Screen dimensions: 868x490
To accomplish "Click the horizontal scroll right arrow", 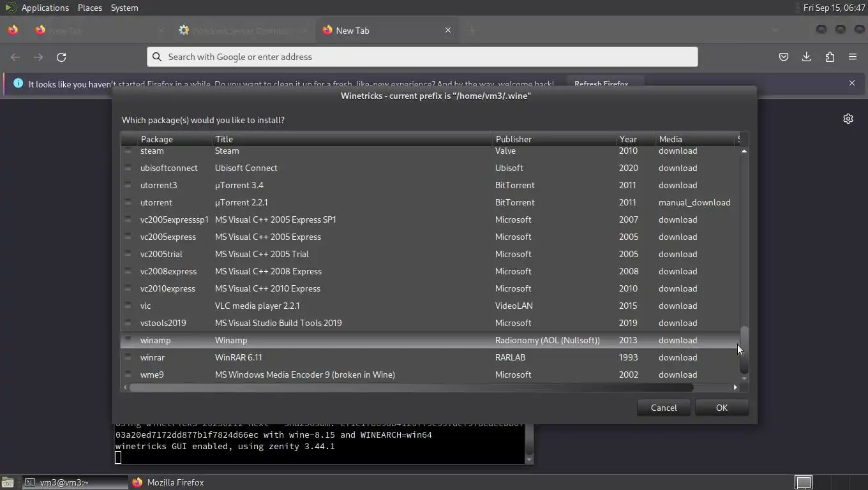I will (x=735, y=387).
